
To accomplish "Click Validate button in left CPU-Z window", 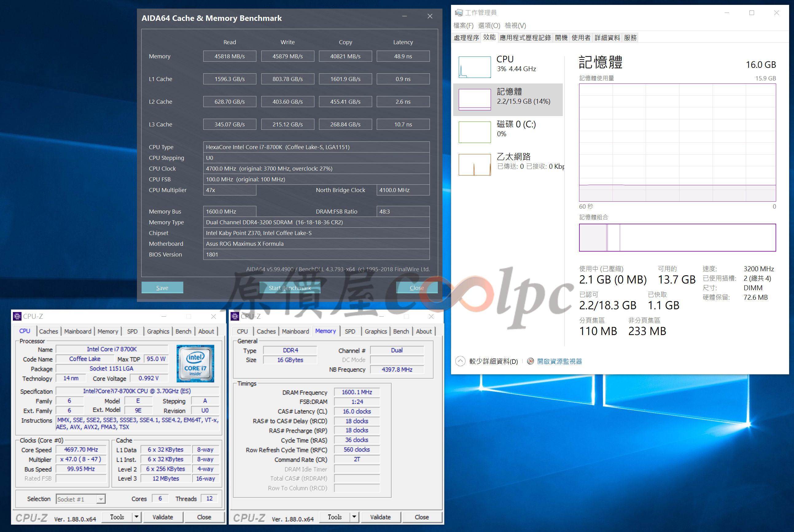I will click(163, 517).
